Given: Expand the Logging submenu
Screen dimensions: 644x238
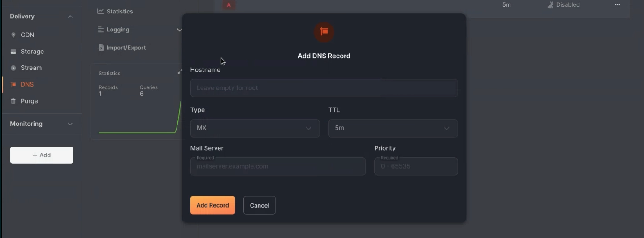Looking at the screenshot, I should click(x=179, y=30).
